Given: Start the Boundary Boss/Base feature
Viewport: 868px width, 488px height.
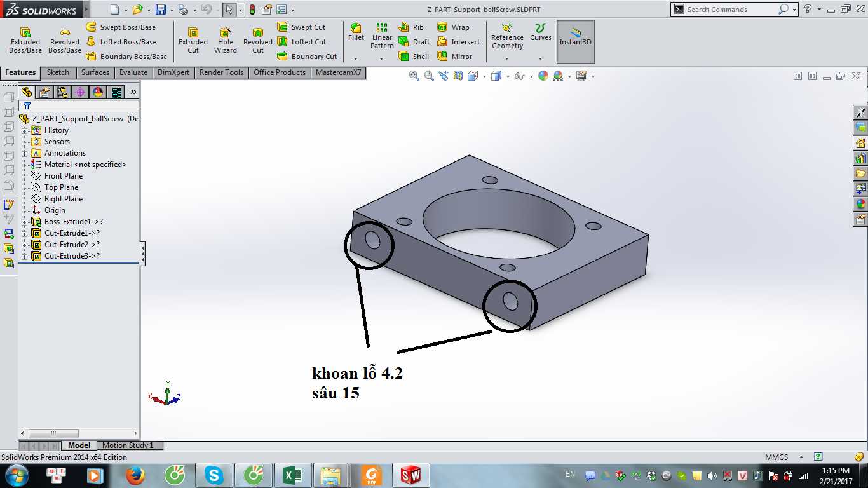Looking at the screenshot, I should point(126,57).
